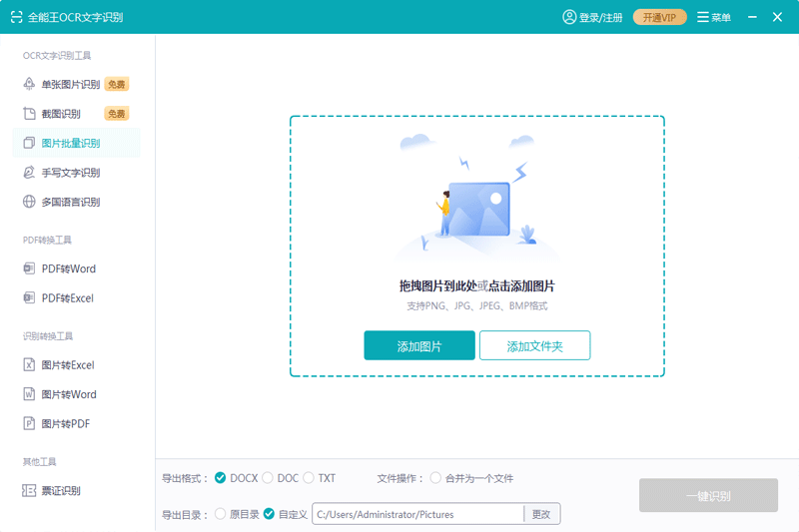Open 图片转Word from the sidebar
Image resolution: width=799 pixels, height=532 pixels.
(68, 394)
